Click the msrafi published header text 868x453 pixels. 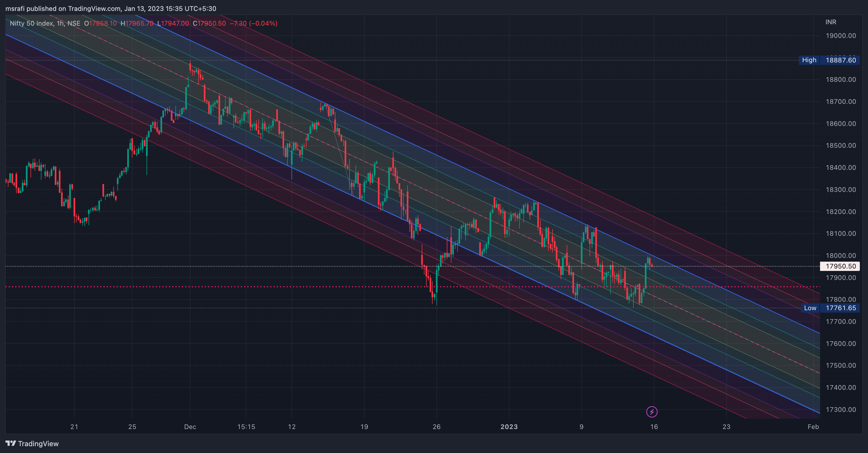tap(111, 8)
